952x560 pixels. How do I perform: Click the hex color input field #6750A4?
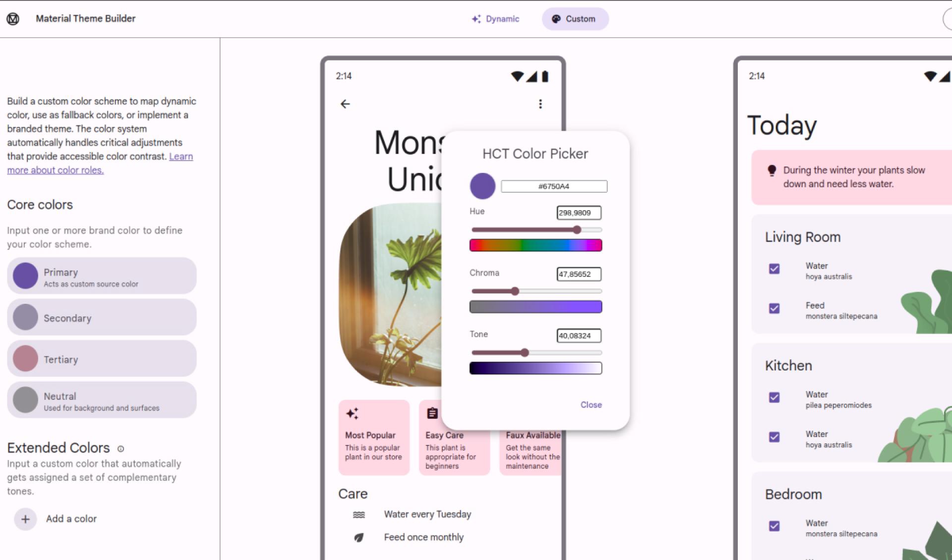tap(553, 186)
